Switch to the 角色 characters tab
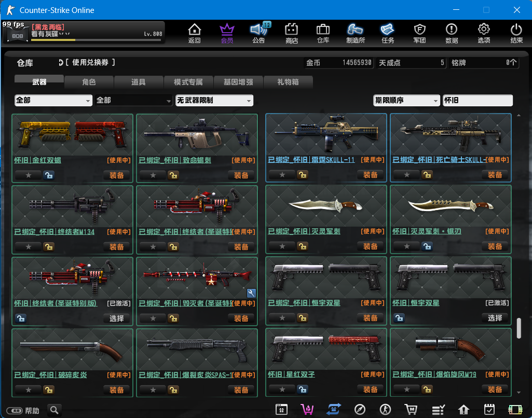Screen dimensions: 532x418 [x=89, y=82]
